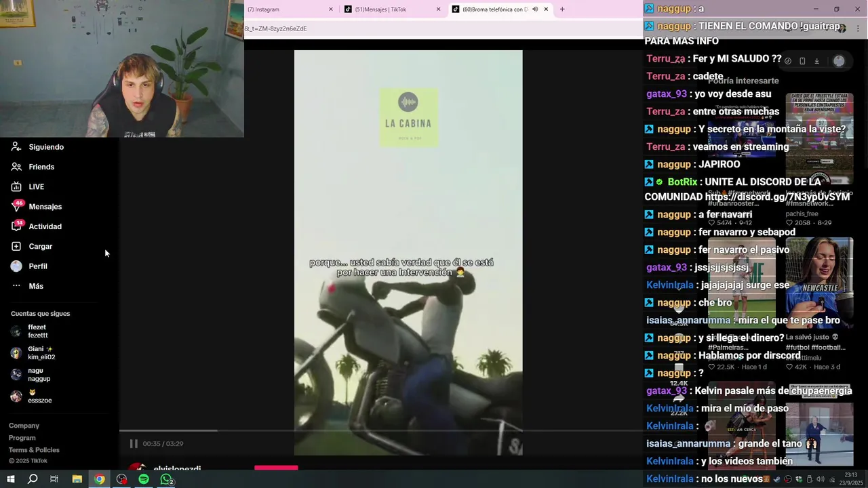Open the Chrome three-dots menu

(858, 28)
